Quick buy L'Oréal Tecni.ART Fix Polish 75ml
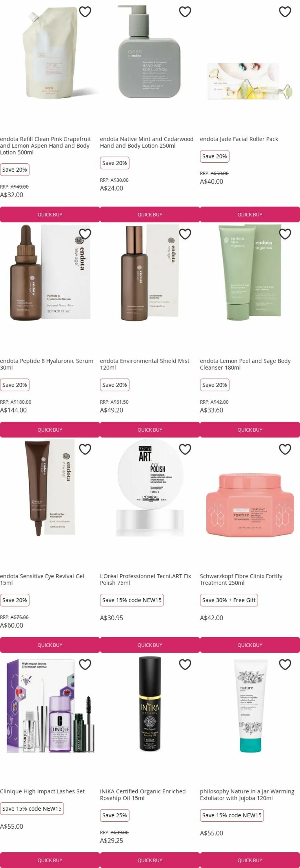 click(x=150, y=645)
